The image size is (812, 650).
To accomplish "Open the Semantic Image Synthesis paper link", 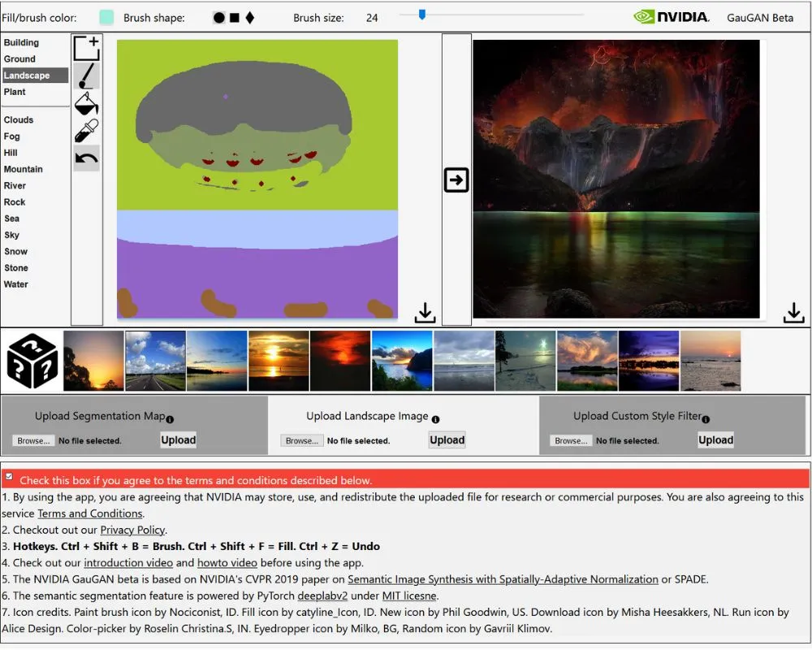I will point(503,579).
